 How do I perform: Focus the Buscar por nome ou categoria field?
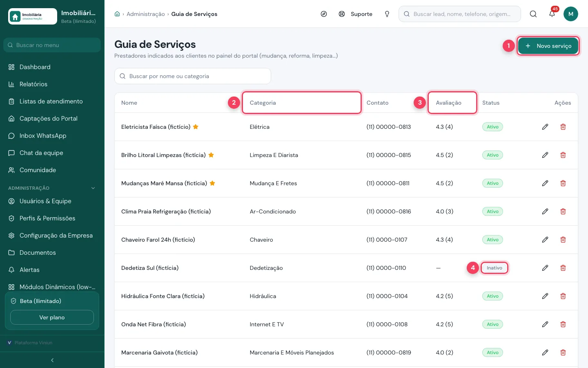pyautogui.click(x=193, y=76)
